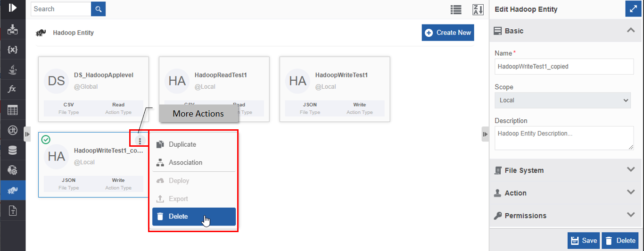Click Write action type on HadoopWriteTest1
The image size is (644, 251).
pyautogui.click(x=360, y=105)
